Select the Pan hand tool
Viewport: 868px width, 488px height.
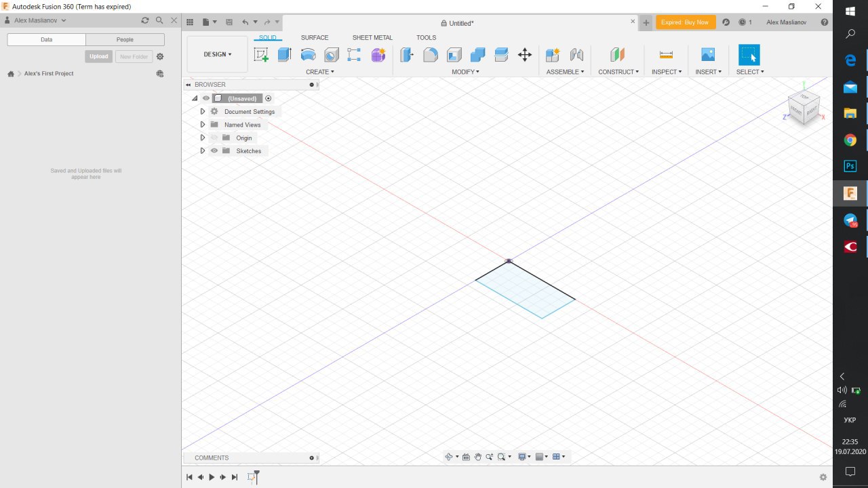(x=478, y=457)
